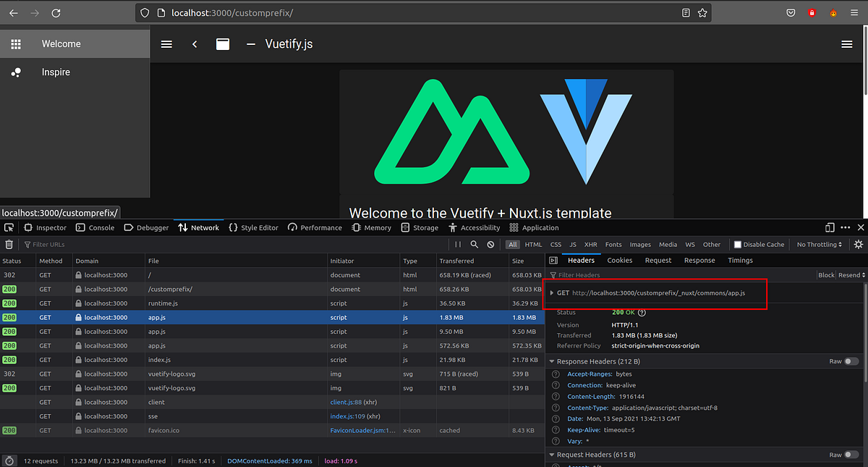This screenshot has width=868, height=467.
Task: Click the Block button in headers panel
Action: point(826,275)
